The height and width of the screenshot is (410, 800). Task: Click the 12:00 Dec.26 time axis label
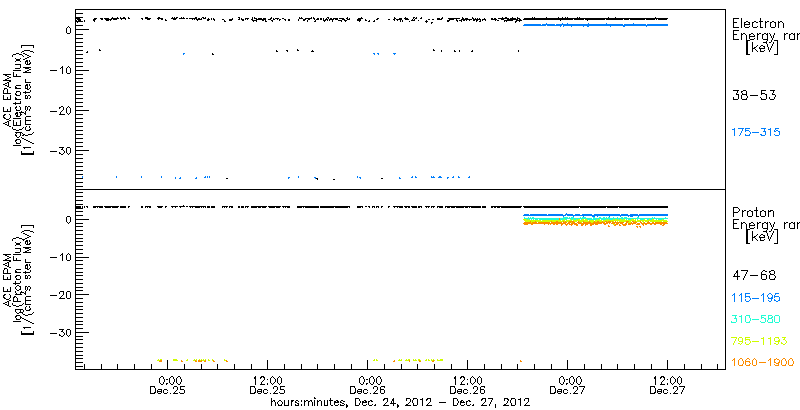[x=468, y=386]
